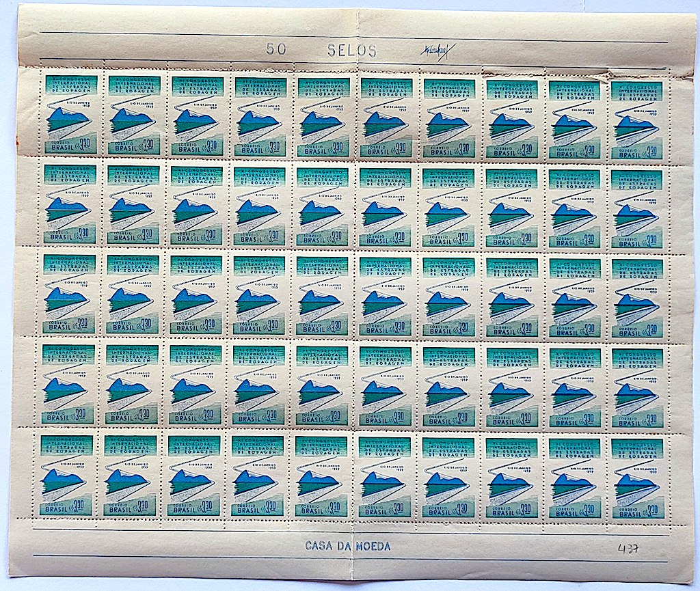Click the handwritten signature beside "50 SELOS"
The width and height of the screenshot is (700, 591).
[437, 53]
